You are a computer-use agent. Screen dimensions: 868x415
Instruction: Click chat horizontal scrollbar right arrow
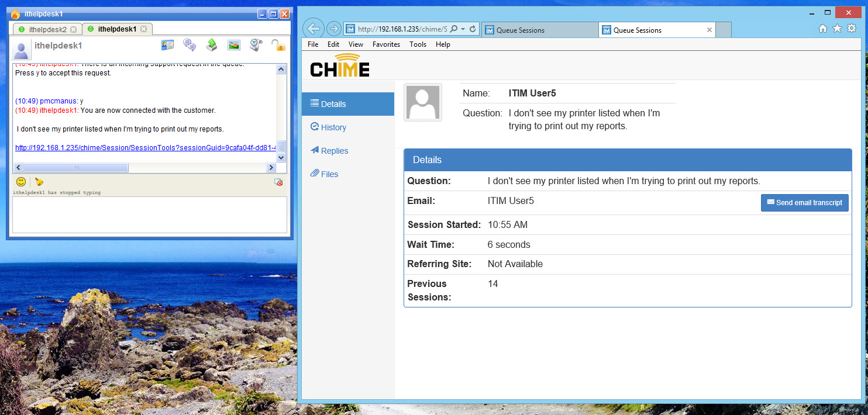271,168
